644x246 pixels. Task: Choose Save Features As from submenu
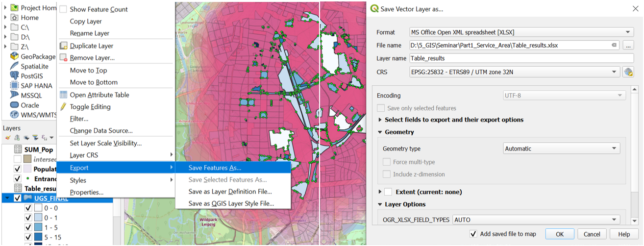point(215,168)
